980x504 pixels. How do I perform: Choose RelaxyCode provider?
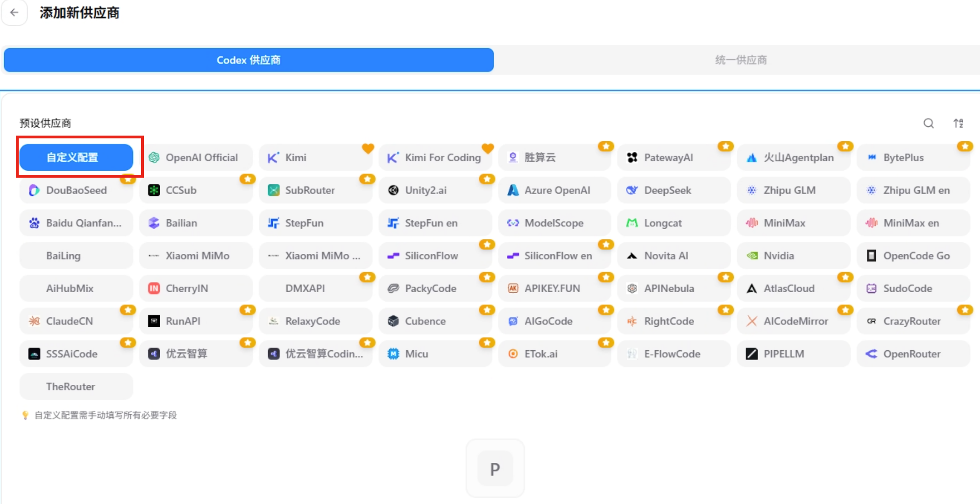(x=315, y=321)
